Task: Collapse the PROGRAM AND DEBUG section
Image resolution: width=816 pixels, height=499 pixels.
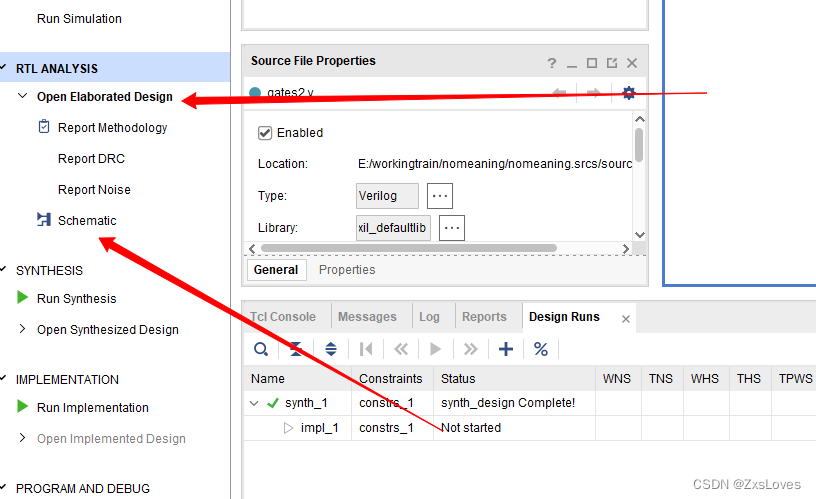Action: [x=3, y=488]
